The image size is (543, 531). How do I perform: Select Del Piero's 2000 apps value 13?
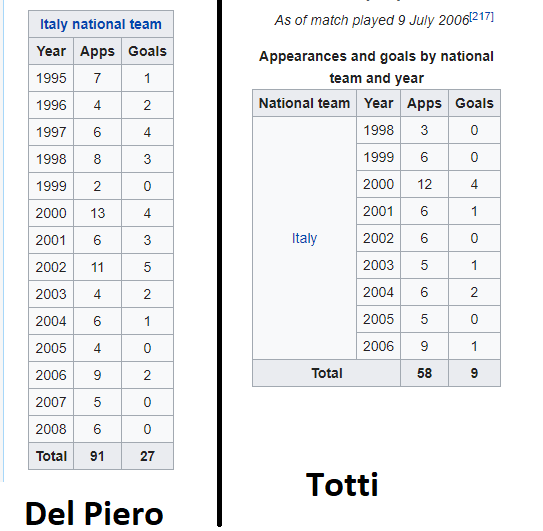click(x=97, y=213)
